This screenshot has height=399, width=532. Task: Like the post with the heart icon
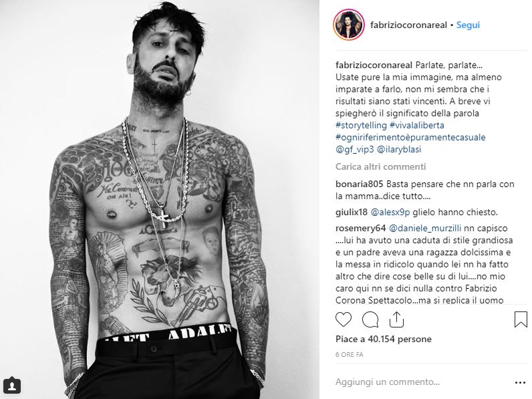344,319
